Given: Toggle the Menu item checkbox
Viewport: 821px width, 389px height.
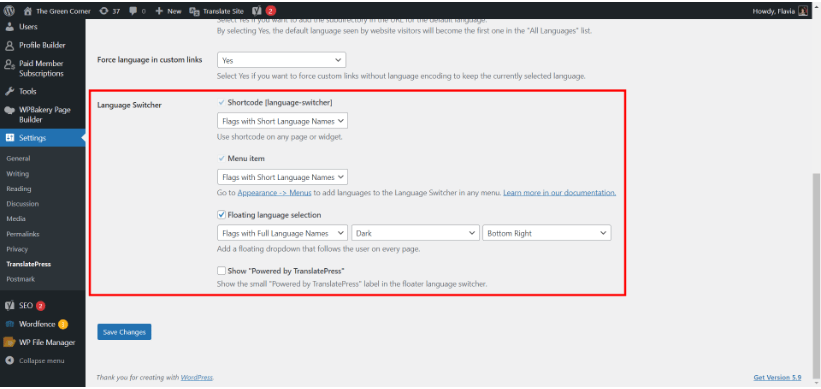Looking at the screenshot, I should coord(221,158).
